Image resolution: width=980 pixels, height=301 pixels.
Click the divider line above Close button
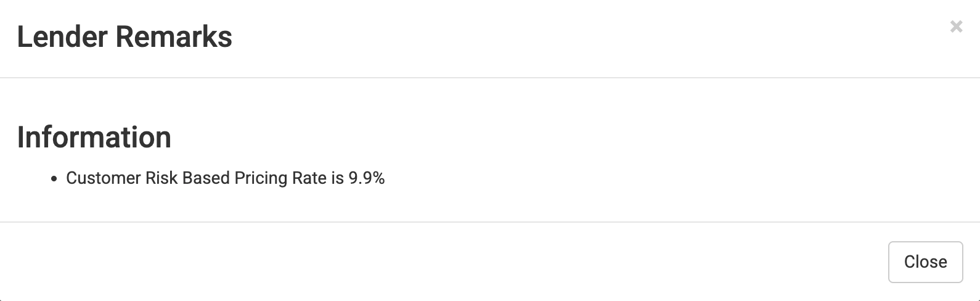(490, 221)
